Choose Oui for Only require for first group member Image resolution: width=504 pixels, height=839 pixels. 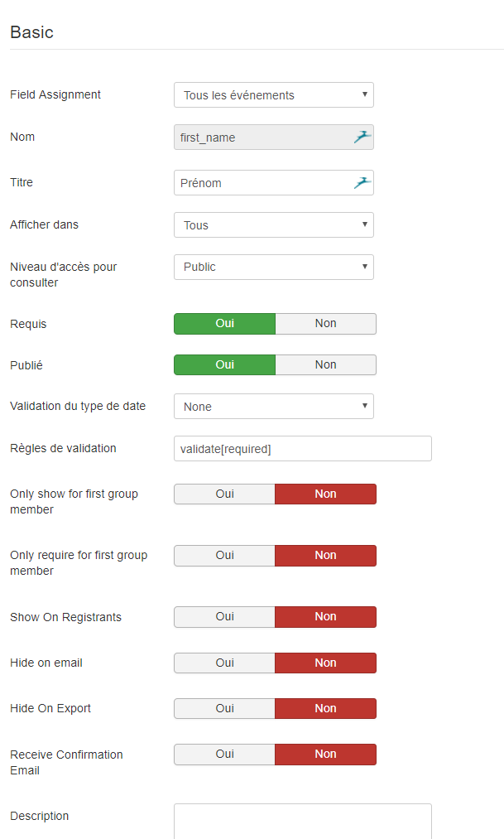[x=224, y=556]
